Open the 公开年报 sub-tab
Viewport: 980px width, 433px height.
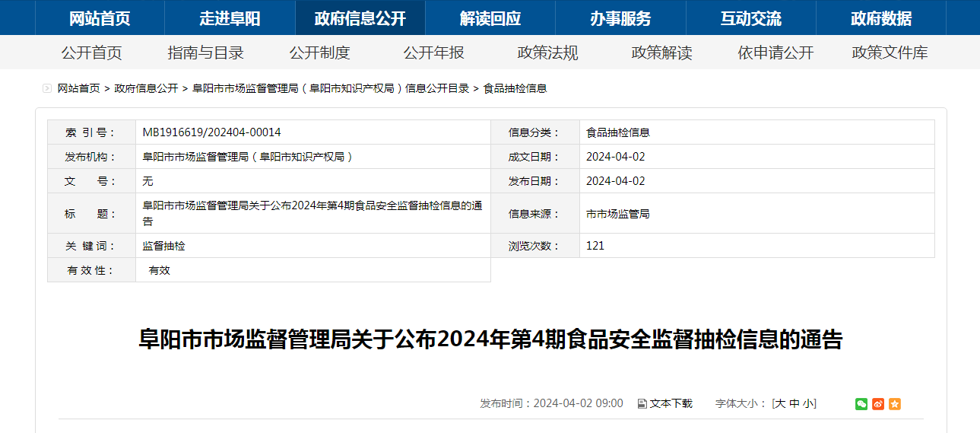(434, 53)
